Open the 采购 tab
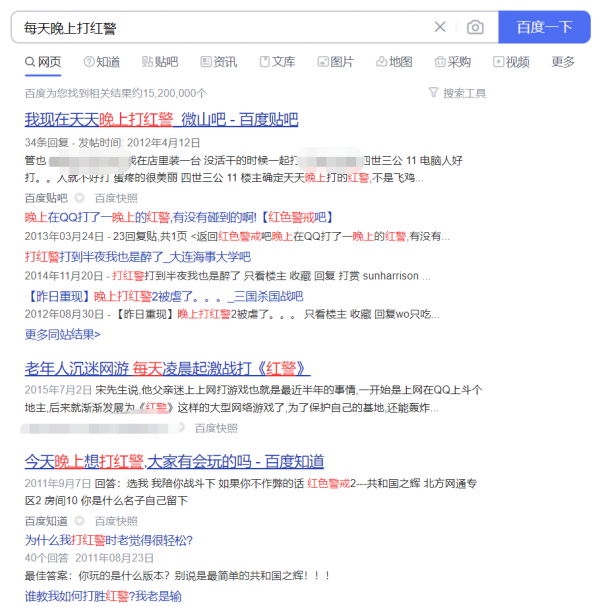 [453, 62]
